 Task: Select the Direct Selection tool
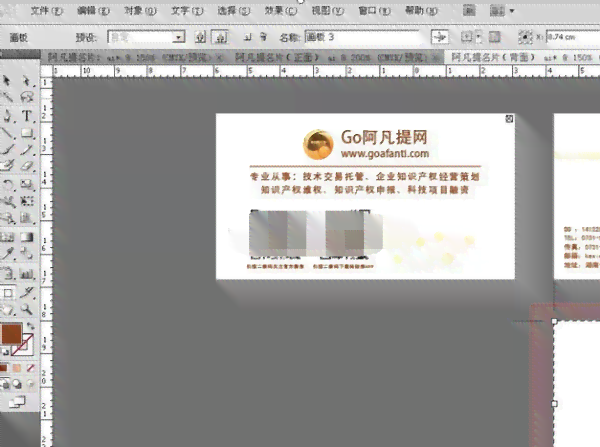(x=26, y=81)
